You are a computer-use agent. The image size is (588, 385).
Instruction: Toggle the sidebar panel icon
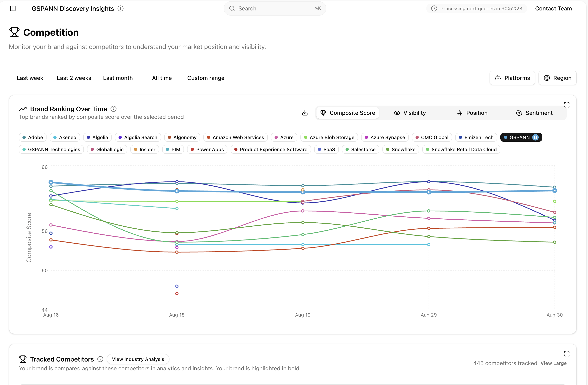(x=13, y=8)
